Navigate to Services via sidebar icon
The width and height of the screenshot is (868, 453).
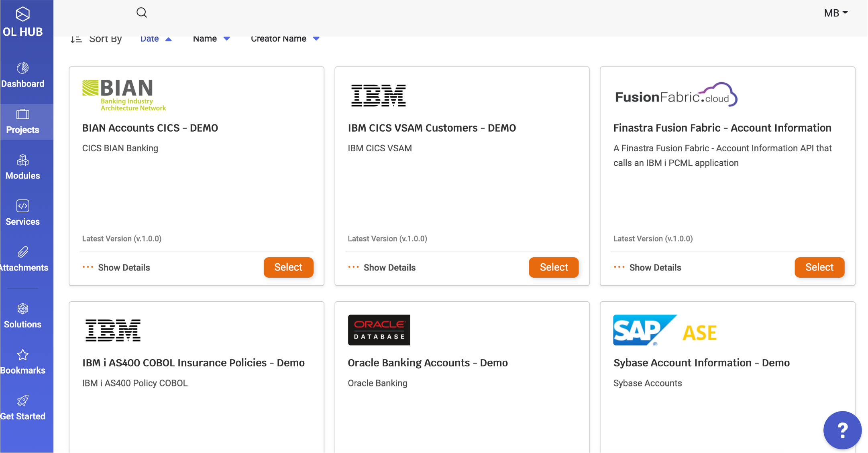pos(22,213)
